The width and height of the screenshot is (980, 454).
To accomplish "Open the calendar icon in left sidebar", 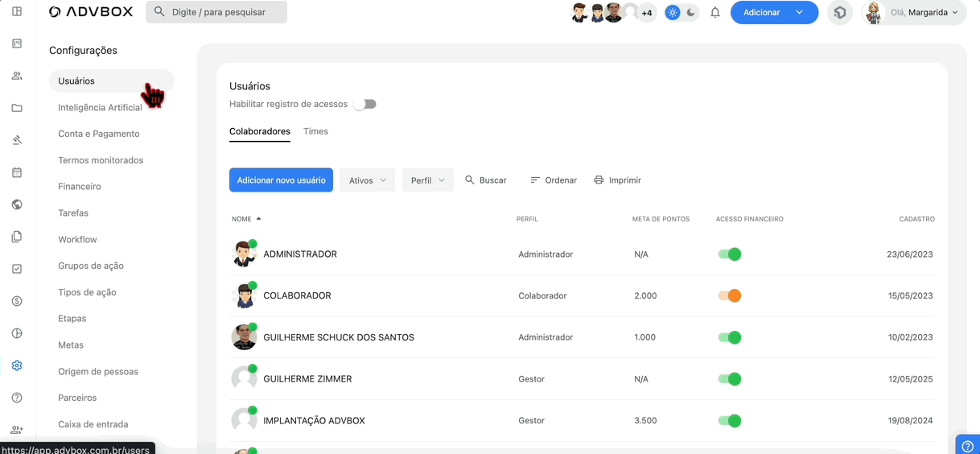I will point(17,172).
